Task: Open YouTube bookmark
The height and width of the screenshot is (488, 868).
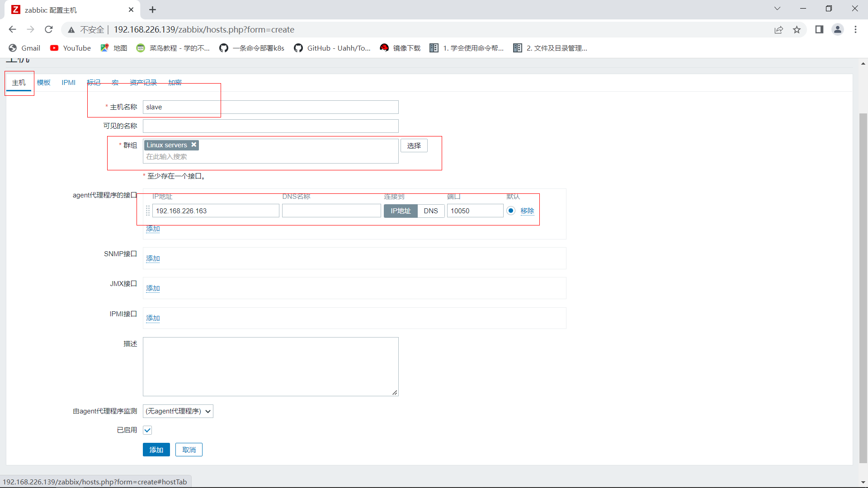Action: (71, 48)
